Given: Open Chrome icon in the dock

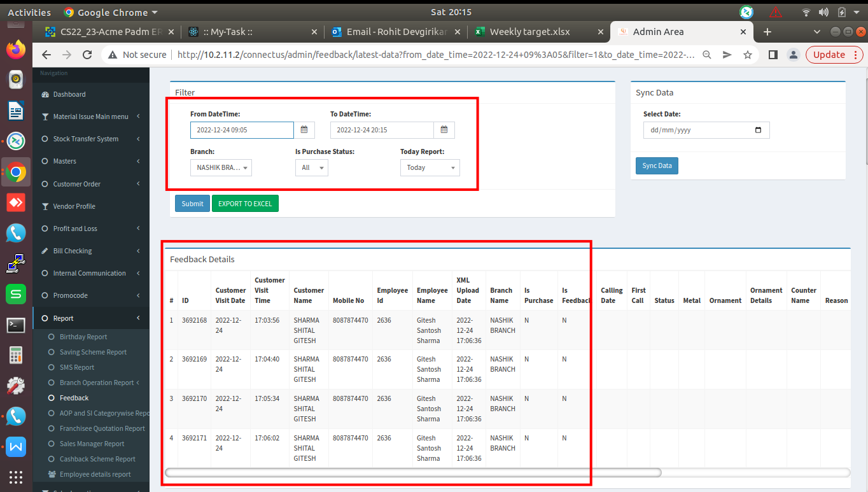Looking at the screenshot, I should (x=16, y=172).
